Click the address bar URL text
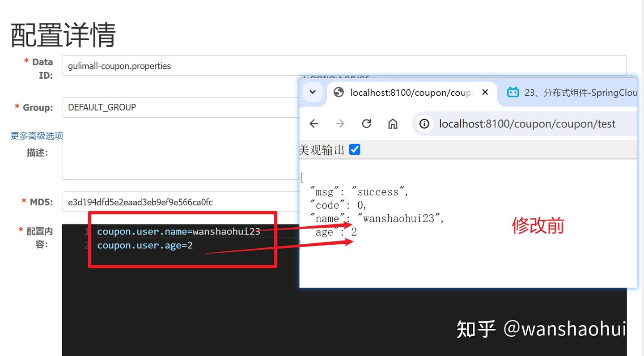Image resolution: width=644 pixels, height=356 pixels. tap(528, 124)
